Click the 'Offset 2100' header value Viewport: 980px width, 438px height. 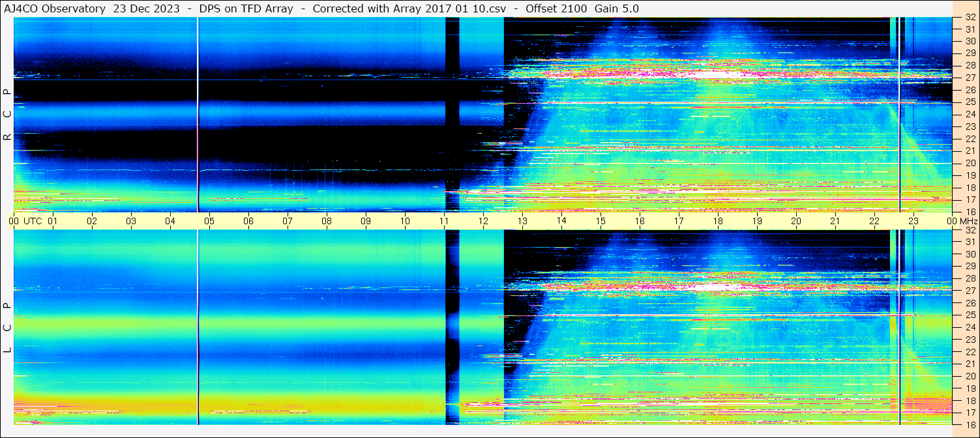556,8
